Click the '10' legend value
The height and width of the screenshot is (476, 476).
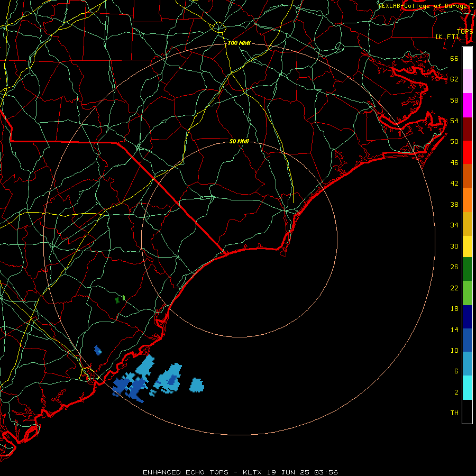coord(454,350)
